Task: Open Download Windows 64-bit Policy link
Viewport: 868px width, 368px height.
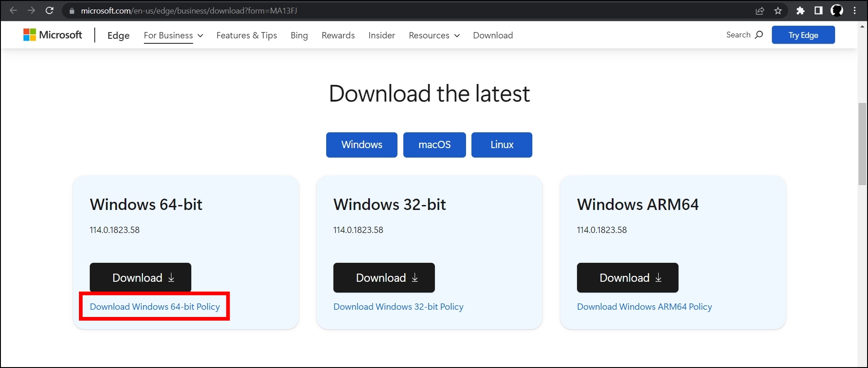Action: 155,307
